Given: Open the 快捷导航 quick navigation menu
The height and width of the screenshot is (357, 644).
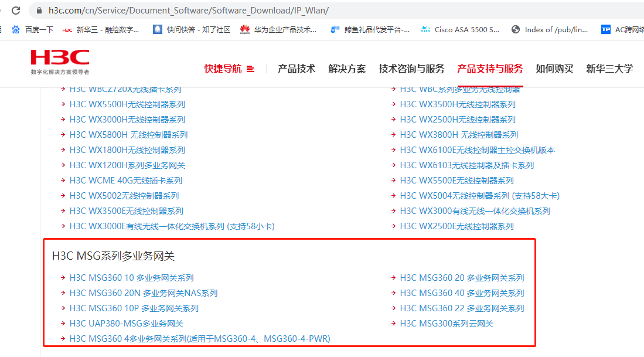Looking at the screenshot, I should pyautogui.click(x=229, y=69).
